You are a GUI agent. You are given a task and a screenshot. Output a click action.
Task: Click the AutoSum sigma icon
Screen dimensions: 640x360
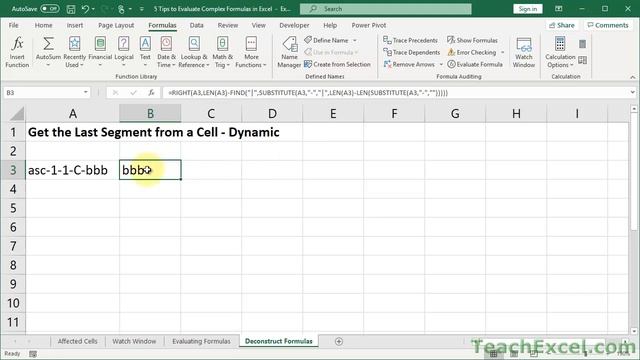tap(48, 43)
